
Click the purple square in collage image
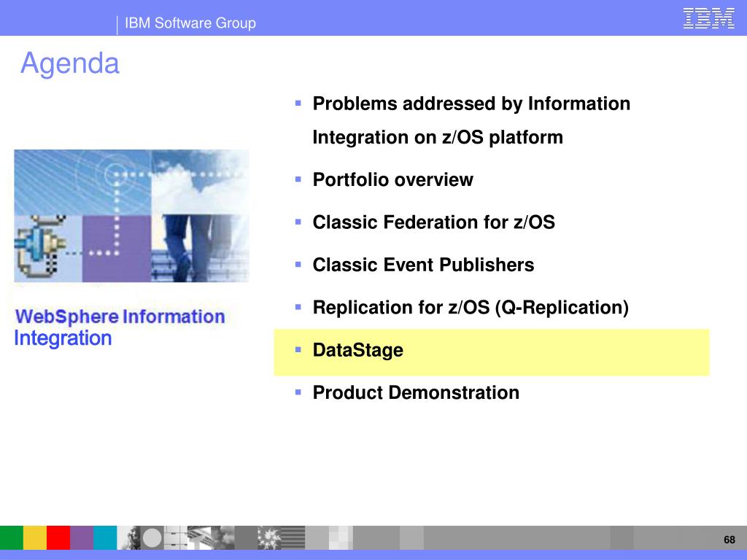click(x=117, y=248)
